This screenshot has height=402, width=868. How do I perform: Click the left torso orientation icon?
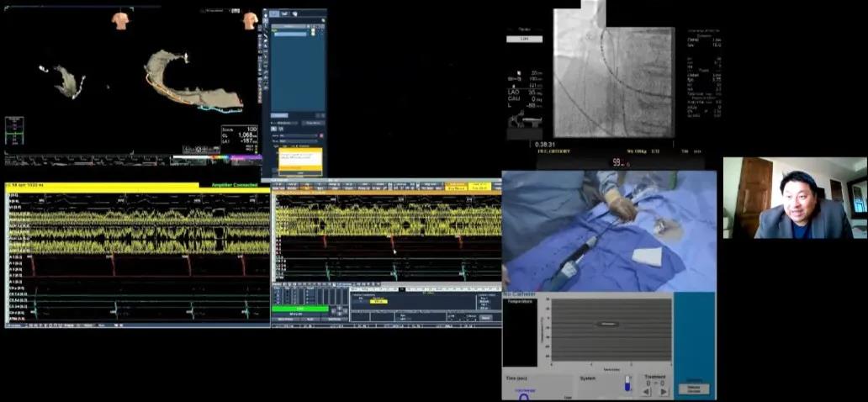coord(121,20)
